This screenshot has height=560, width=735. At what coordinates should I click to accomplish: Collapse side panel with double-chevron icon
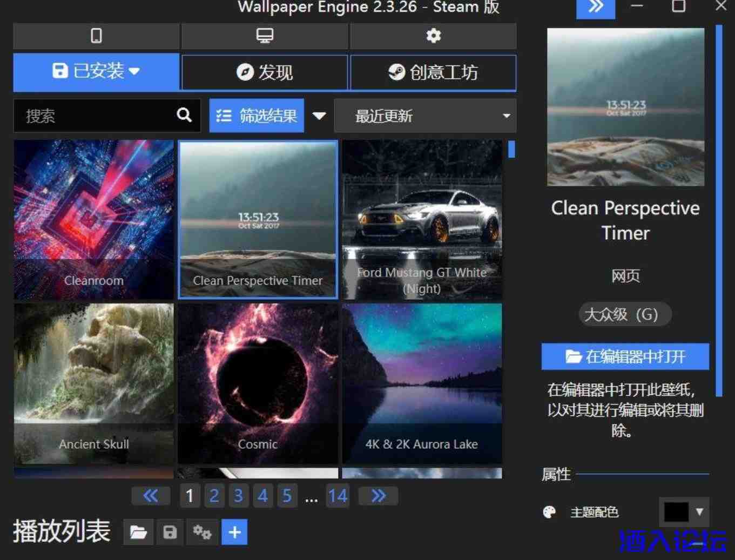pyautogui.click(x=595, y=8)
